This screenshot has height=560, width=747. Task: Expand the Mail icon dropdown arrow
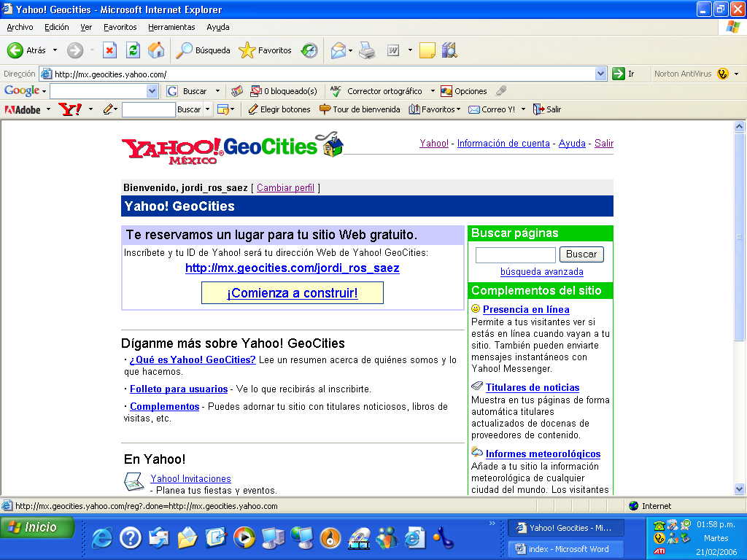click(351, 50)
